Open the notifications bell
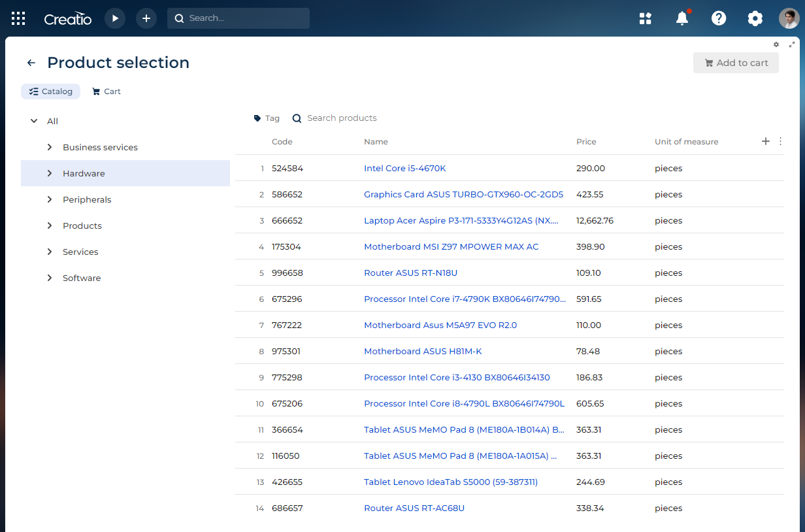The height and width of the screenshot is (532, 805). 682,18
